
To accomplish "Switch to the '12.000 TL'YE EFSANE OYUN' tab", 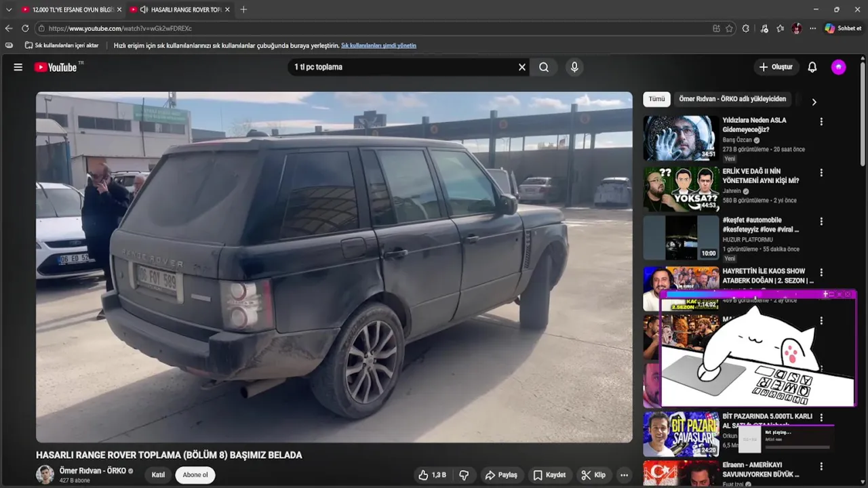I will tap(71, 9).
